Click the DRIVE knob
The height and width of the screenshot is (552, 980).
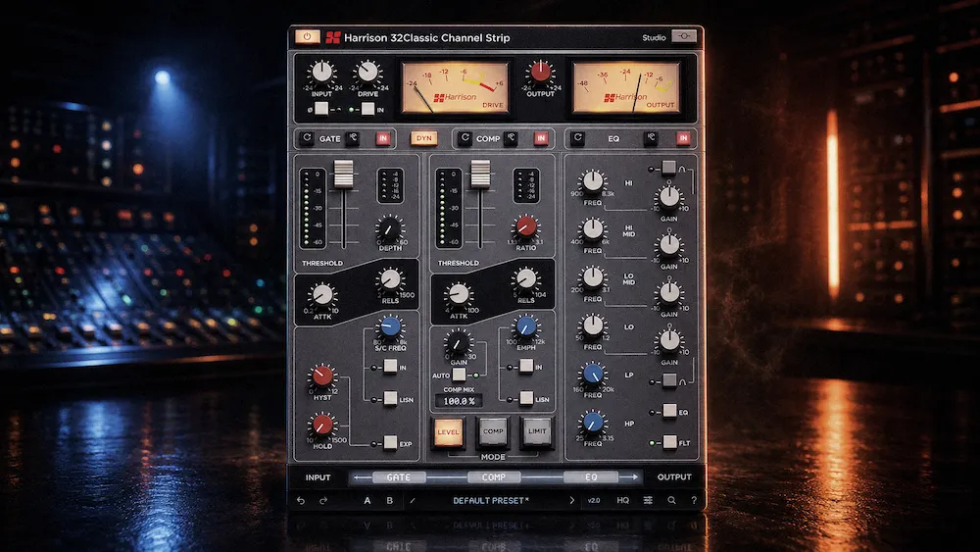click(x=367, y=73)
